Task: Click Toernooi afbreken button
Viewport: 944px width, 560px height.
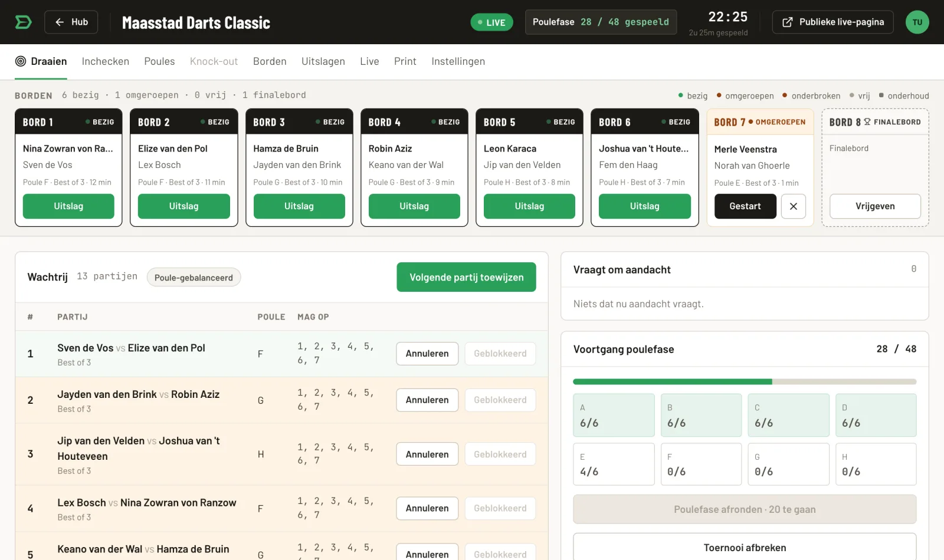Action: click(x=745, y=547)
